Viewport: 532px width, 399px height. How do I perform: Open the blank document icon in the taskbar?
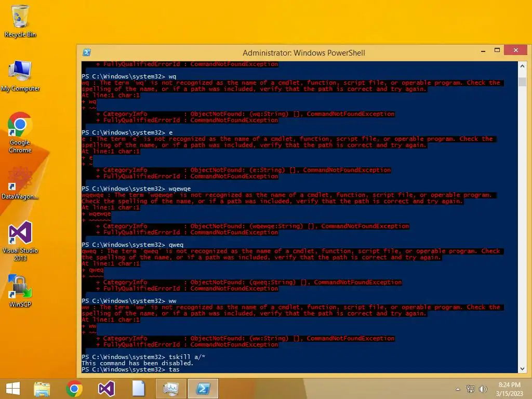tap(138, 389)
